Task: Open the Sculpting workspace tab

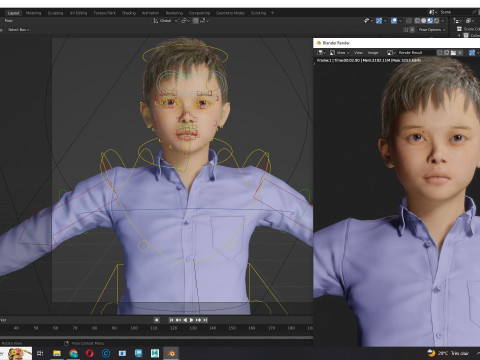Action: tap(55, 13)
